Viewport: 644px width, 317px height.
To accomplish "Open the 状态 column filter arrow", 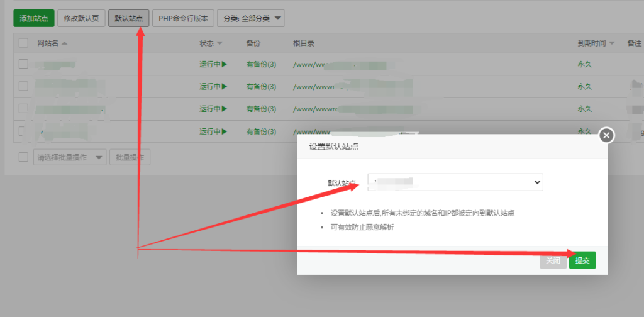I will pyautogui.click(x=219, y=43).
